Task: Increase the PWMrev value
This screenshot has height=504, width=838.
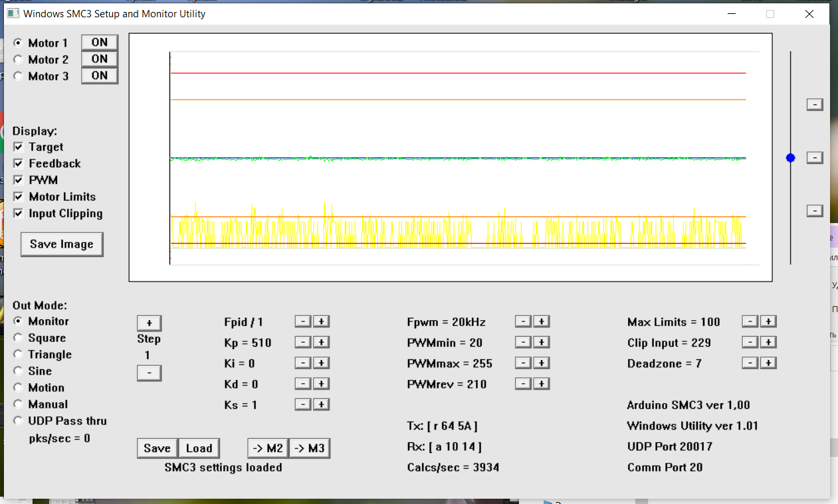Action: pyautogui.click(x=542, y=383)
